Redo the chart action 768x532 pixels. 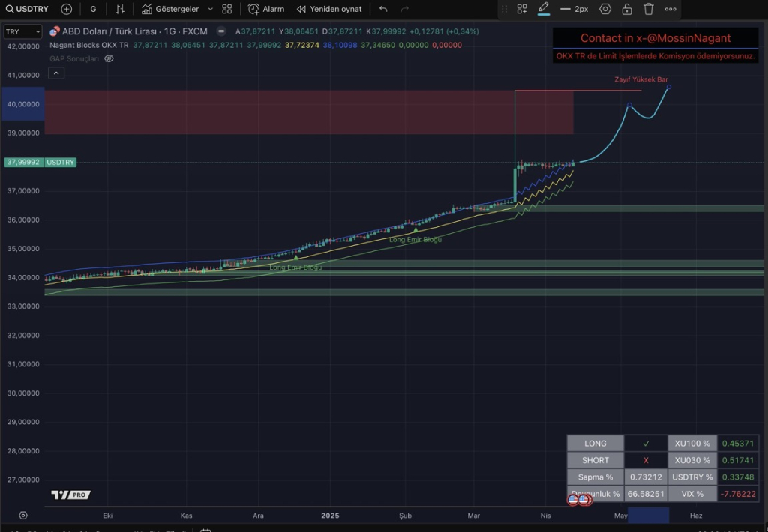[404, 9]
